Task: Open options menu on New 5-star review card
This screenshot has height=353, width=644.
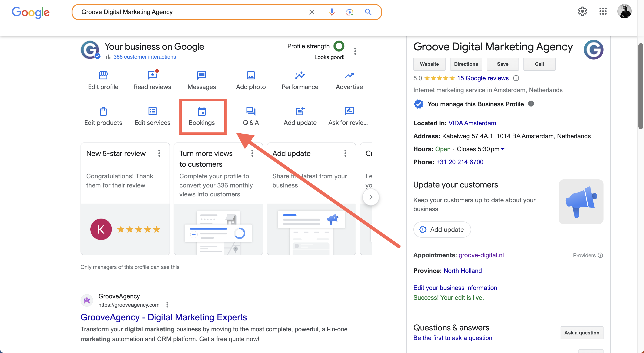Action: pyautogui.click(x=159, y=153)
